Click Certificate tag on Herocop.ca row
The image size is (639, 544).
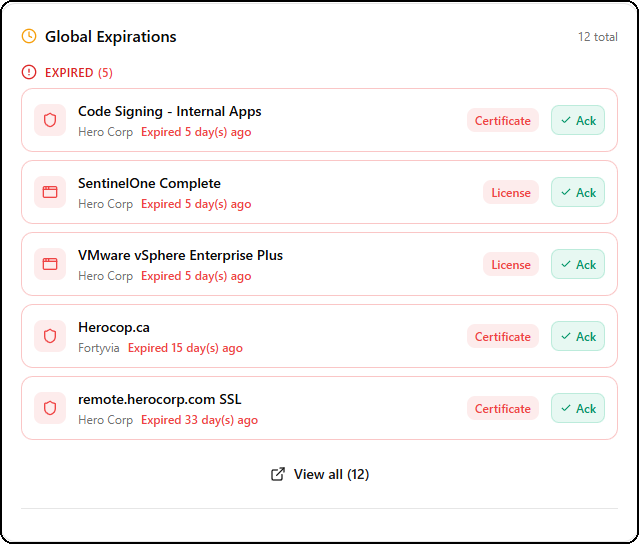point(503,336)
